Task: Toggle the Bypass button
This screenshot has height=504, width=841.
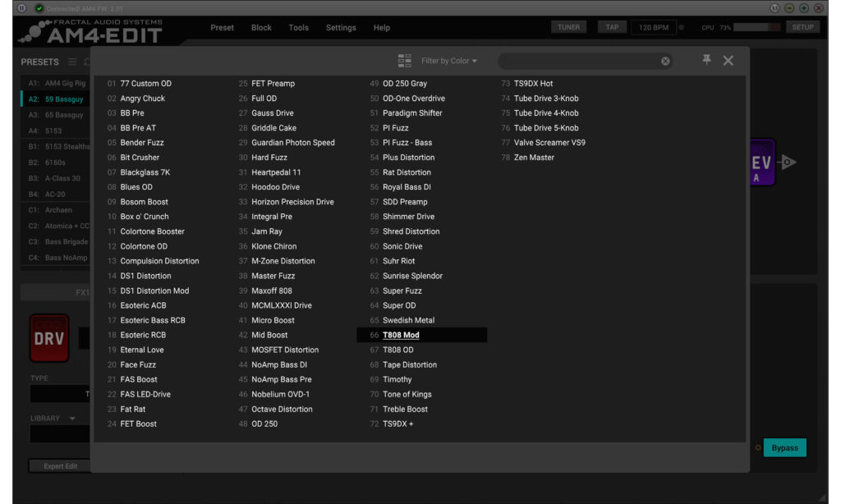Action: point(784,447)
